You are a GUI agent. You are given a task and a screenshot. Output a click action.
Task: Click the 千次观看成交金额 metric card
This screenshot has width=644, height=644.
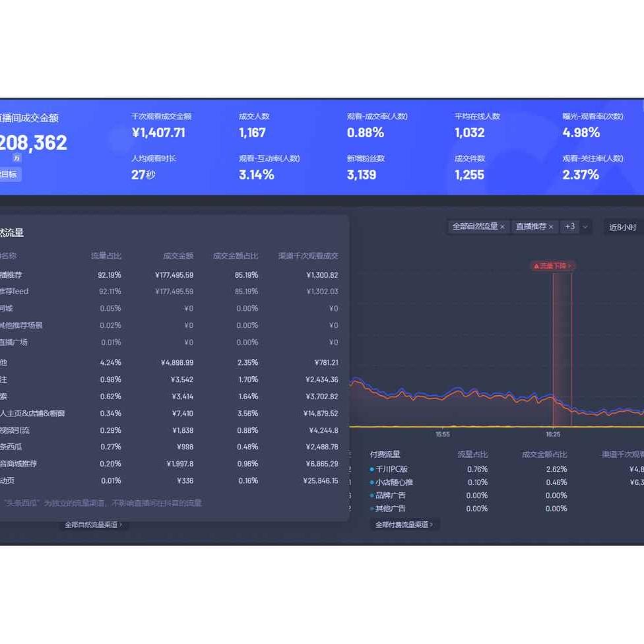[x=161, y=125]
